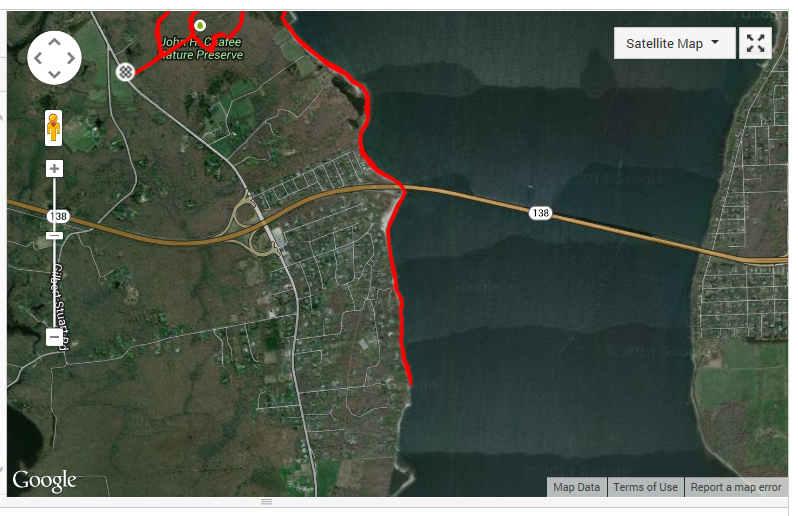The width and height of the screenshot is (798, 516).
Task: Pan the map left with the left arrow
Action: coord(38,58)
